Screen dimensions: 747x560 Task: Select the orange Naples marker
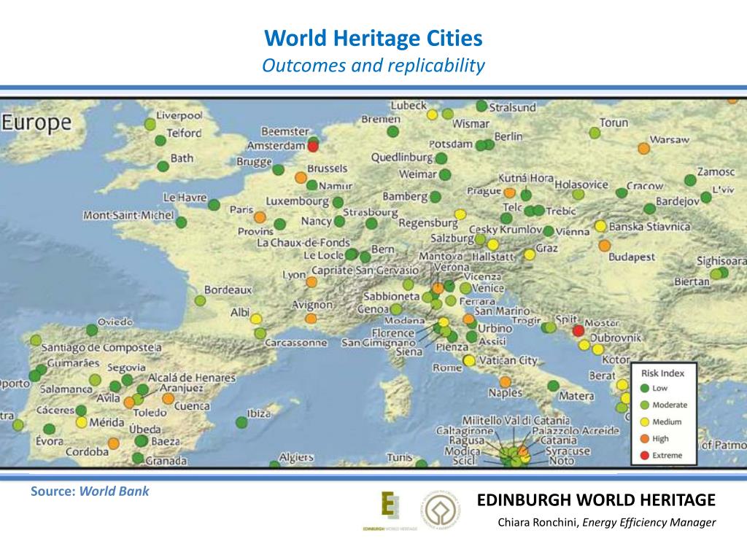[505, 382]
